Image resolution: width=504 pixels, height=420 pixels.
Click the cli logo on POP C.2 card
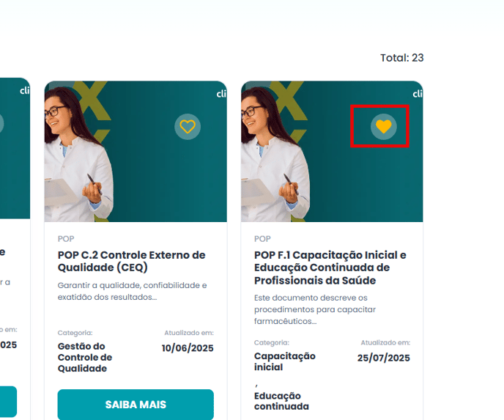pos(221,94)
